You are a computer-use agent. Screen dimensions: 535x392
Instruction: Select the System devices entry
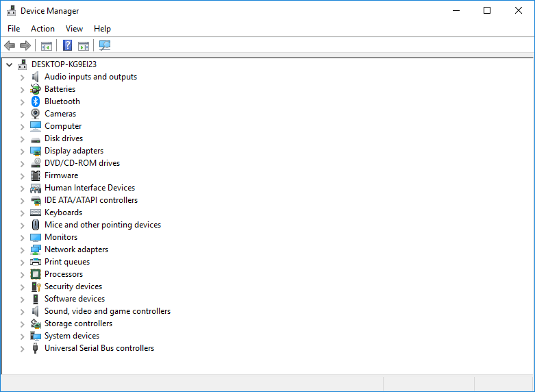[72, 336]
